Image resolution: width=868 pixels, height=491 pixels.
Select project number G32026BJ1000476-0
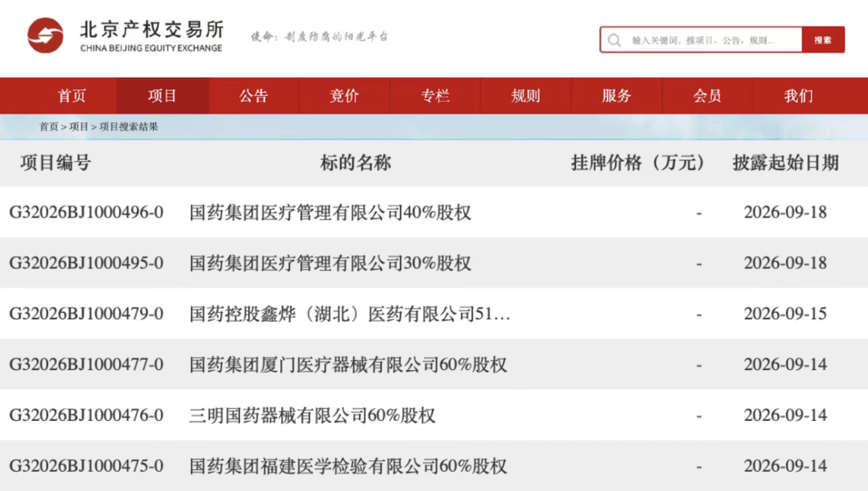point(86,415)
